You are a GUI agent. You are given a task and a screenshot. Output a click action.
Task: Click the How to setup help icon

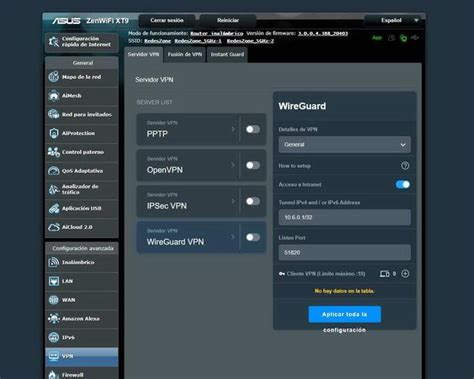click(x=405, y=166)
